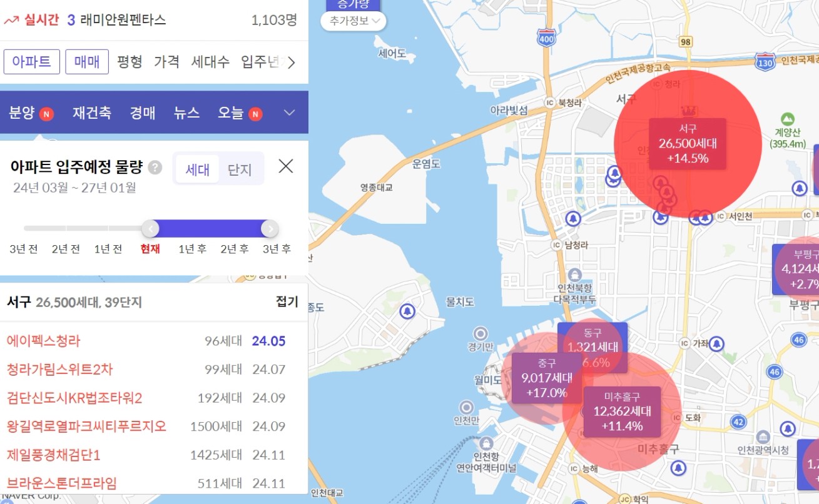The image size is (819, 504).
Task: Click the 인천북항 port icon
Action: tap(575, 275)
